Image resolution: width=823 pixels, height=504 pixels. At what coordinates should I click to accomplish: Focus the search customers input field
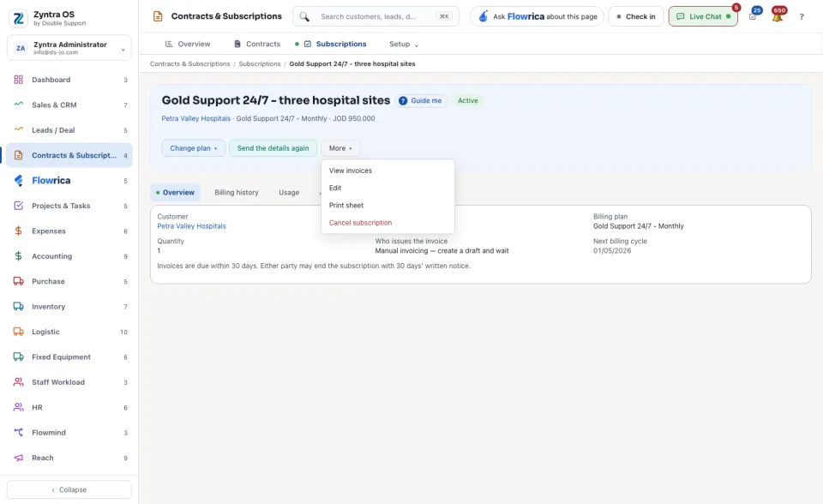(375, 17)
